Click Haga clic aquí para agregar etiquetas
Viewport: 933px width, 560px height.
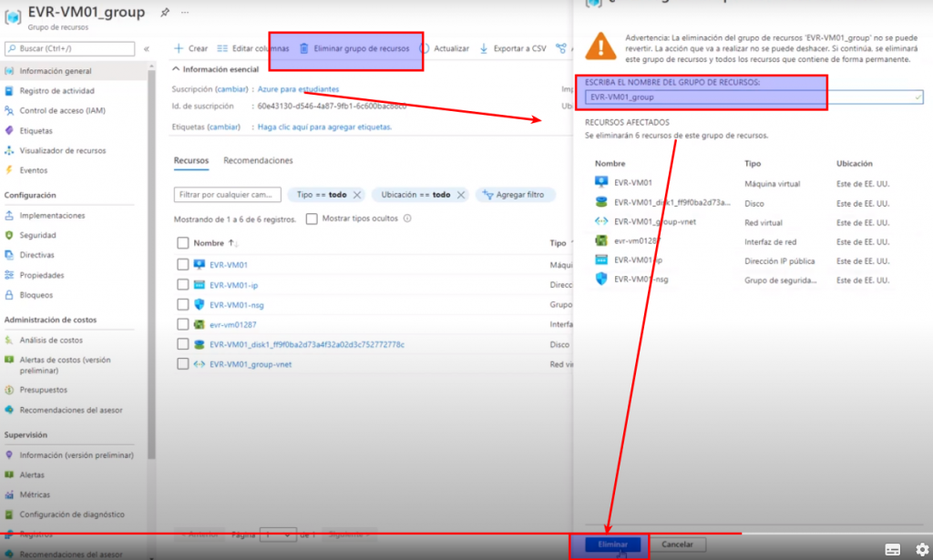click(324, 127)
